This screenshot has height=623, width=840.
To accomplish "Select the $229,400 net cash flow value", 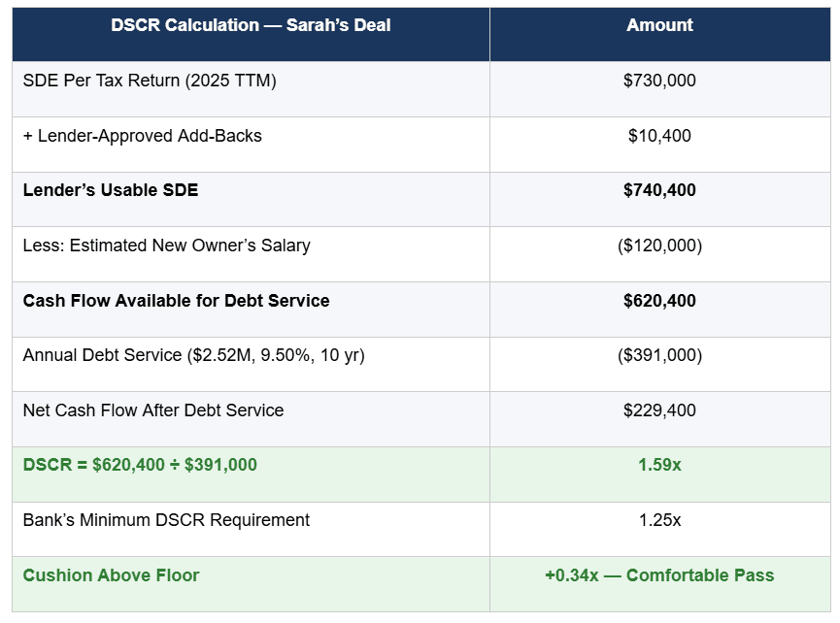I will [x=659, y=410].
